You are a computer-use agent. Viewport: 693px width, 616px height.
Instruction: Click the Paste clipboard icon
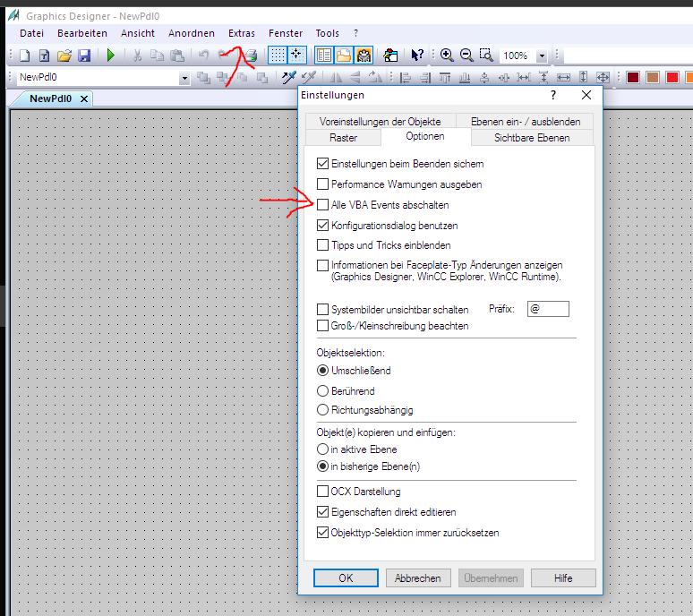click(177, 56)
